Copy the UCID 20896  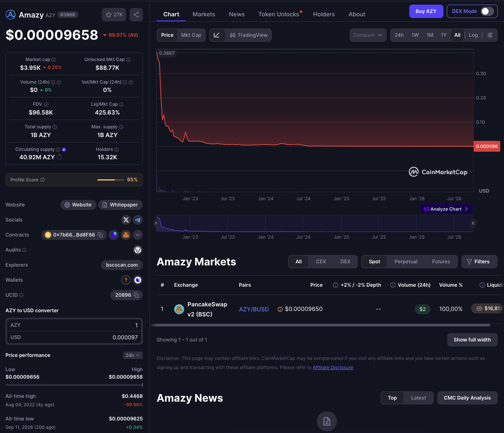tap(136, 295)
